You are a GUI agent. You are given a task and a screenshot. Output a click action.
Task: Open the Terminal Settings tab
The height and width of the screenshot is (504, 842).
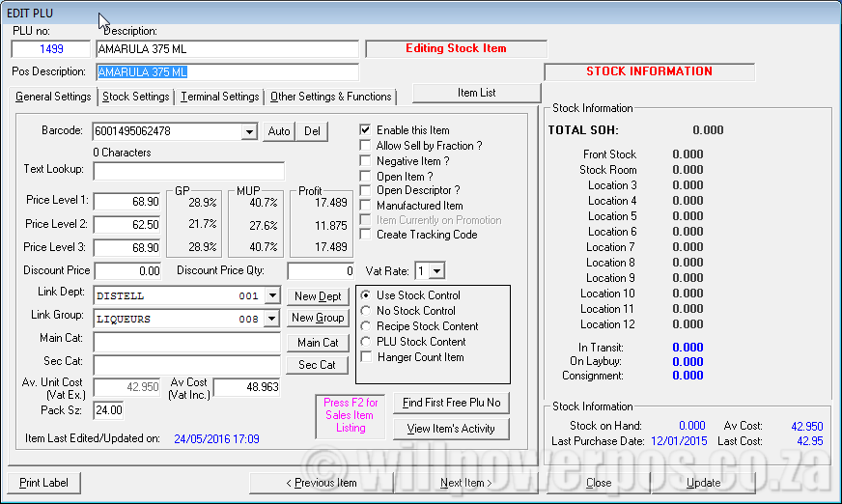220,97
